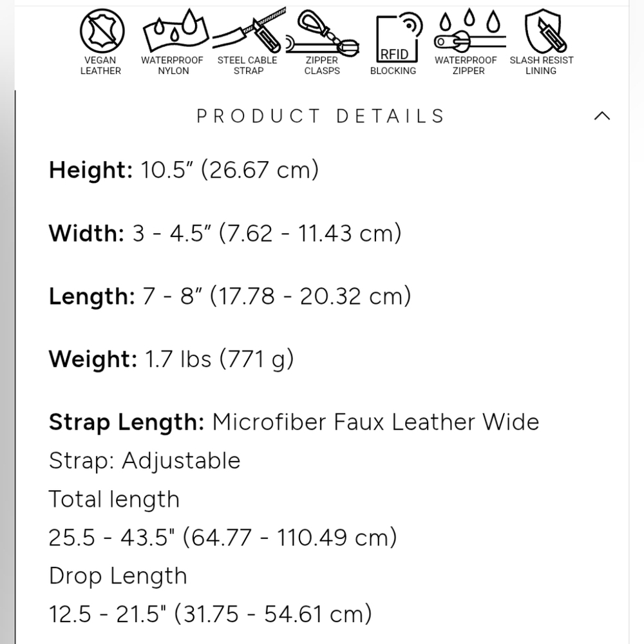This screenshot has width=644, height=644.
Task: Select the RFID Blocking icon
Action: [x=399, y=38]
